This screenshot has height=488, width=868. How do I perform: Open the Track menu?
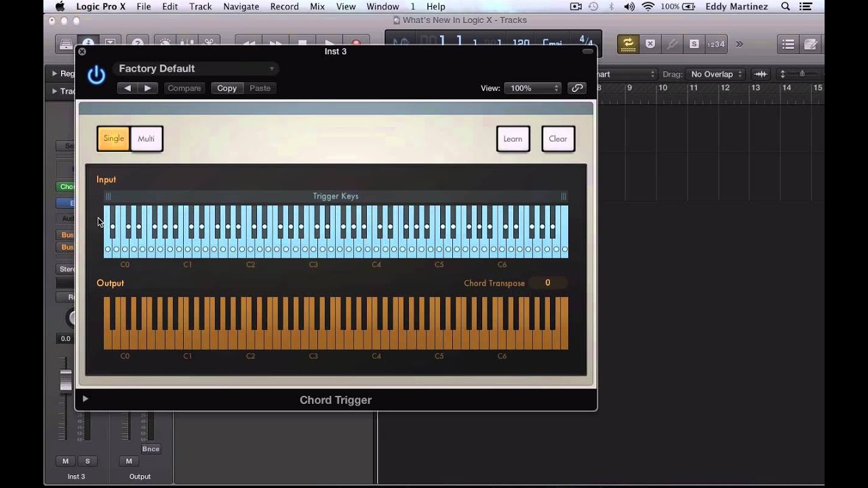pos(201,7)
